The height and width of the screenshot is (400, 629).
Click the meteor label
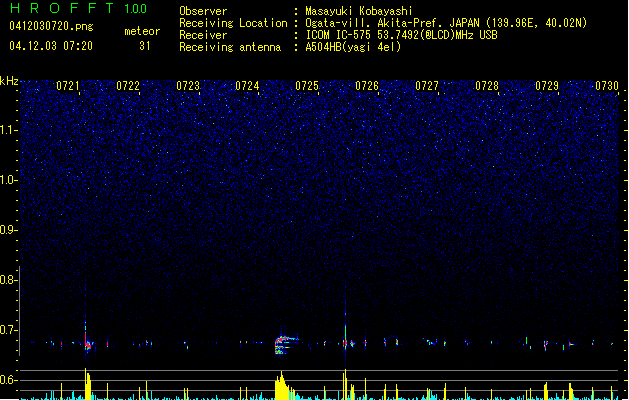[142, 31]
